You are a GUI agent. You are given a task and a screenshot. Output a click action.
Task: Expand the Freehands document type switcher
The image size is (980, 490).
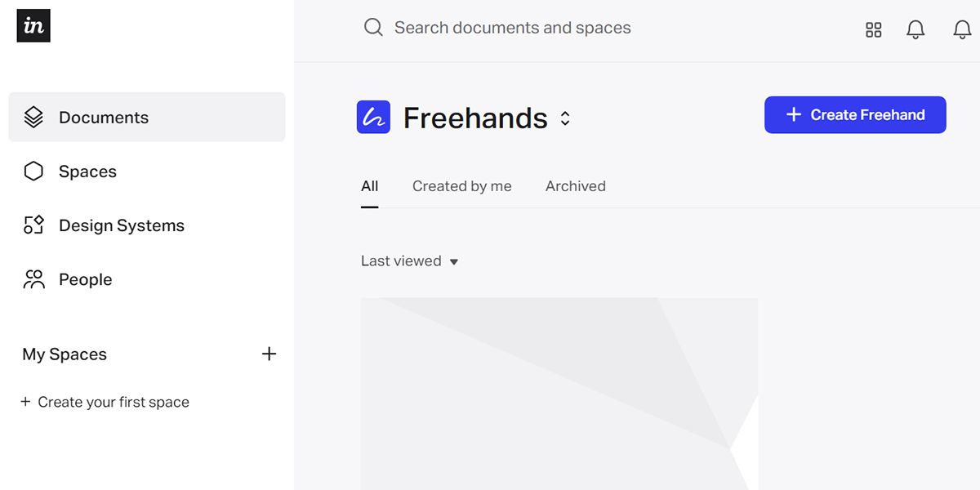pyautogui.click(x=564, y=117)
